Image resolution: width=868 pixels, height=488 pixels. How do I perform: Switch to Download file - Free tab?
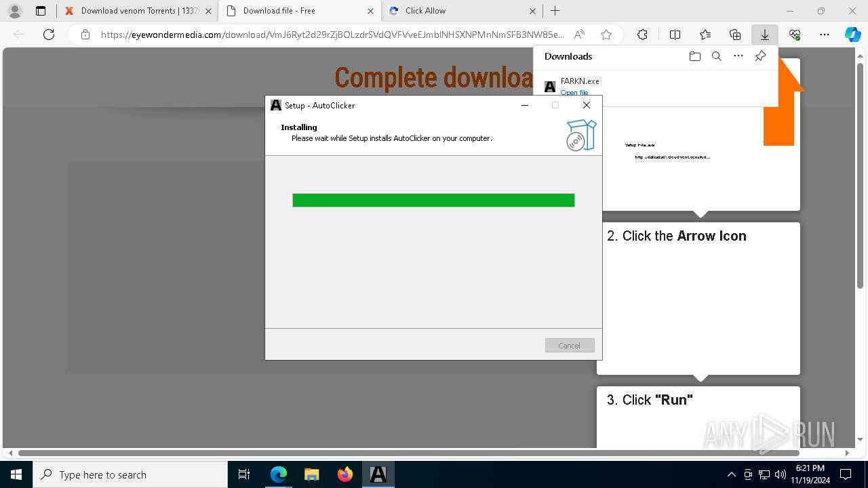tap(298, 11)
